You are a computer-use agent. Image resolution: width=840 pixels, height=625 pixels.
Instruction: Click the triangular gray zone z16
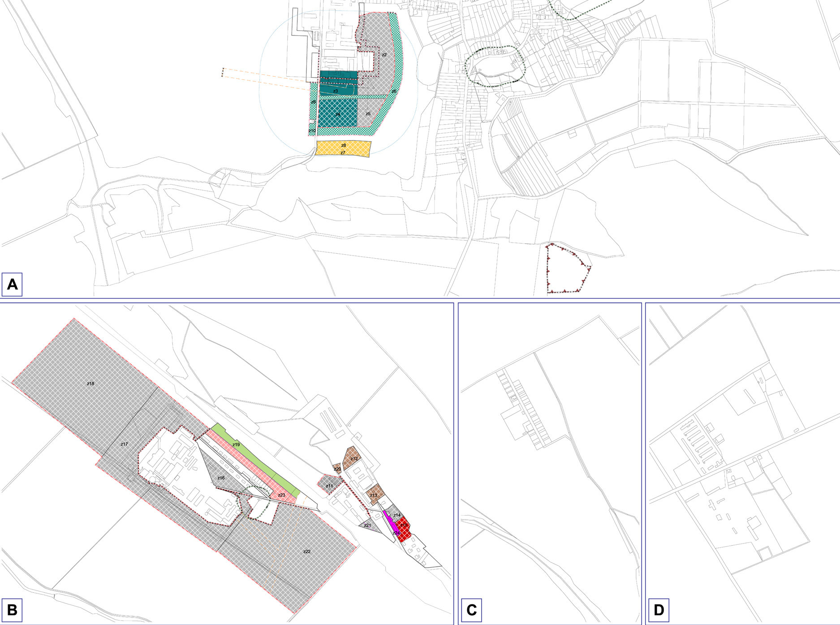220,475
